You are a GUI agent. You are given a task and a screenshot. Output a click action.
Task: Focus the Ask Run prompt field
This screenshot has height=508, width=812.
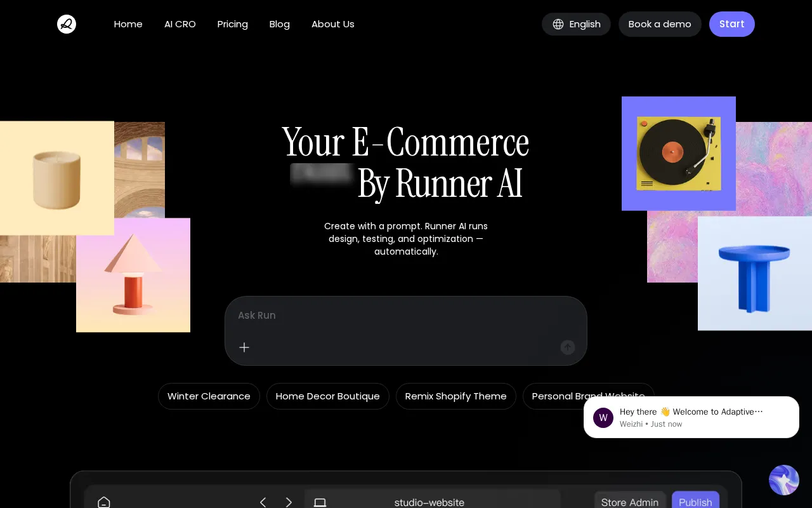406,316
